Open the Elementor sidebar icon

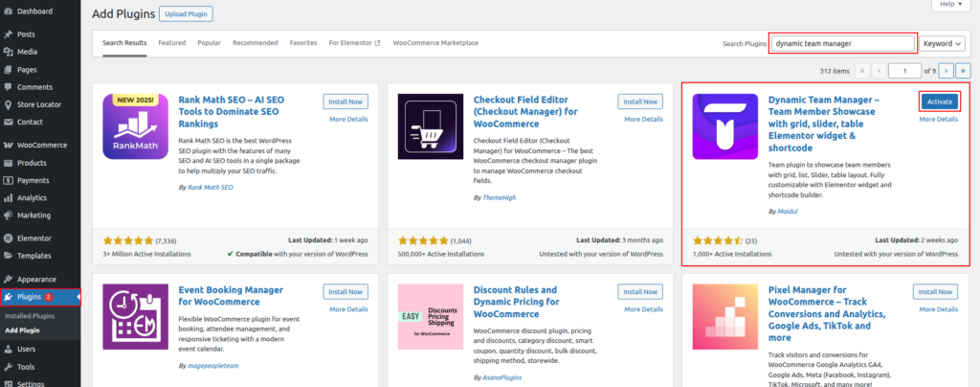click(x=8, y=238)
